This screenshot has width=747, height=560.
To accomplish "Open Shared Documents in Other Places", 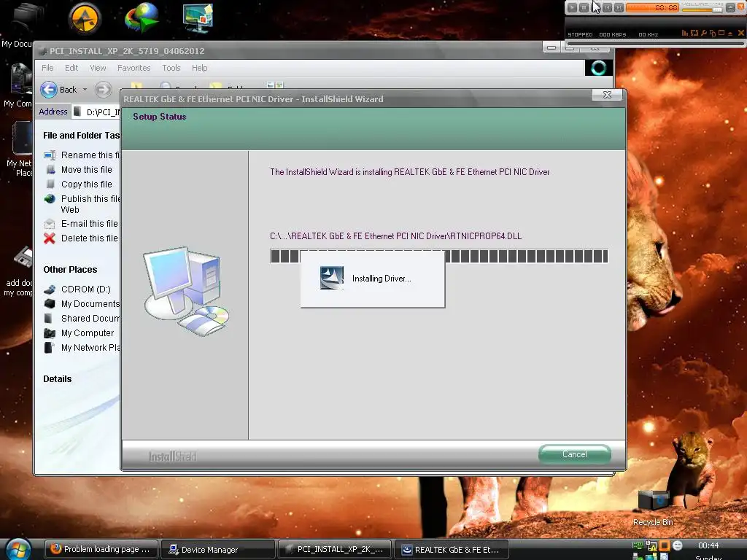I will point(90,318).
